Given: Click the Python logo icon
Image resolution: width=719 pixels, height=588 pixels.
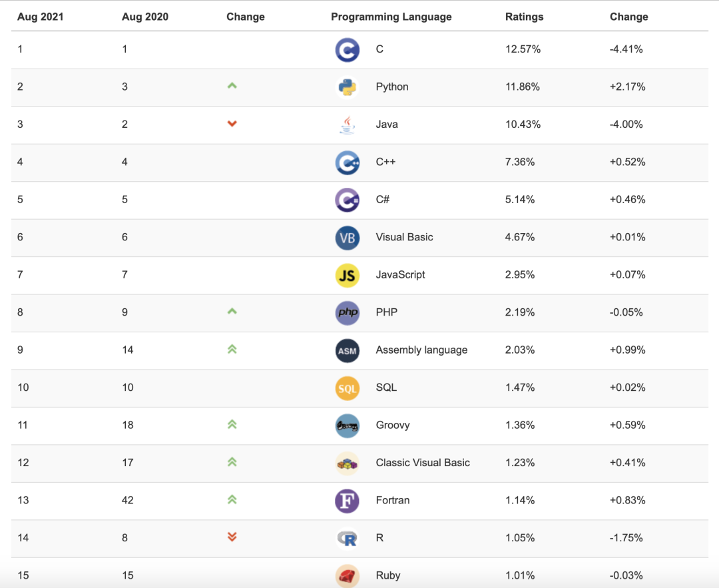Looking at the screenshot, I should 347,87.
